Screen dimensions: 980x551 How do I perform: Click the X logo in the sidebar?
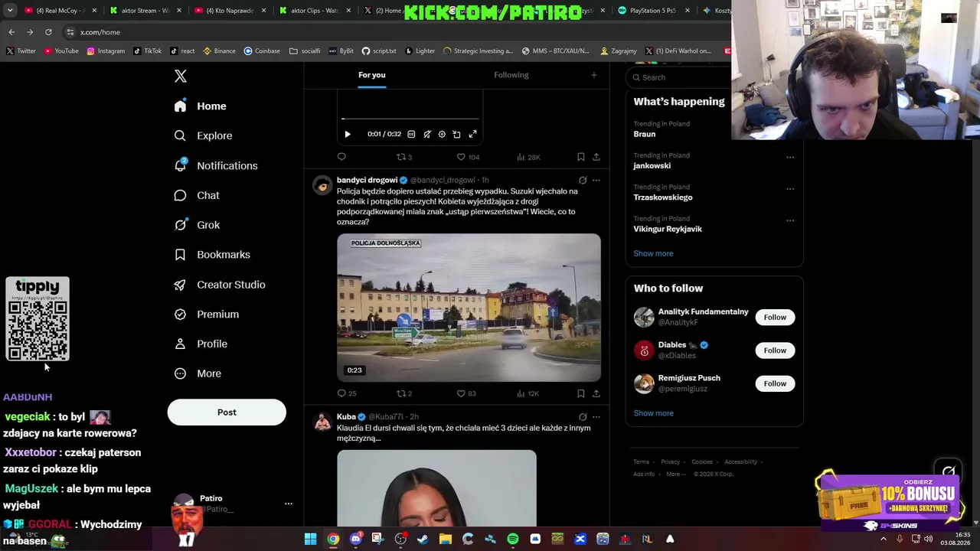pyautogui.click(x=181, y=76)
